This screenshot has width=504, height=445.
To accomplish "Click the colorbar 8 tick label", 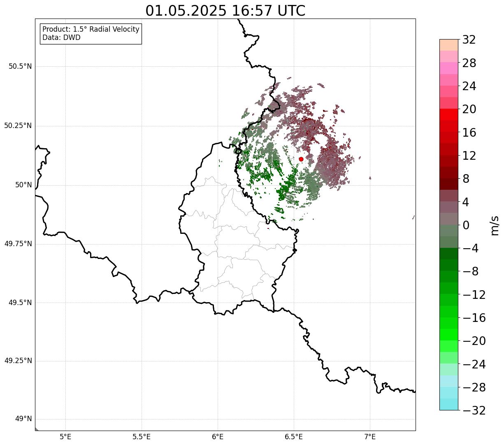I will [x=466, y=179].
